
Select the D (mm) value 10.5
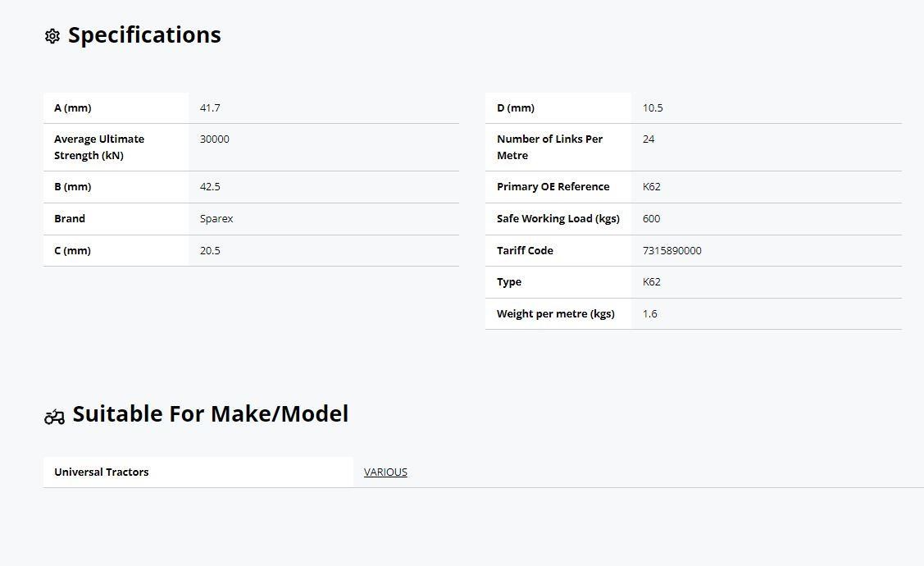point(653,108)
